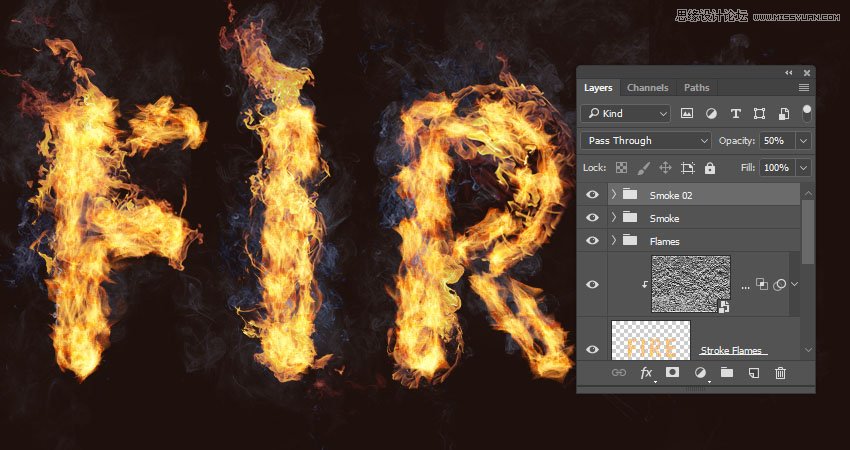Switch to the Channels tab
Viewport: 850px width, 450px height.
click(648, 88)
